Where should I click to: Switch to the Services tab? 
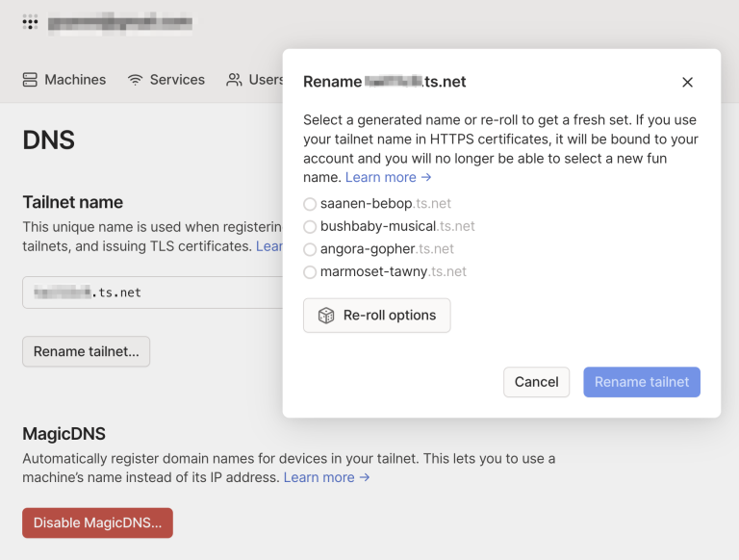pos(166,80)
